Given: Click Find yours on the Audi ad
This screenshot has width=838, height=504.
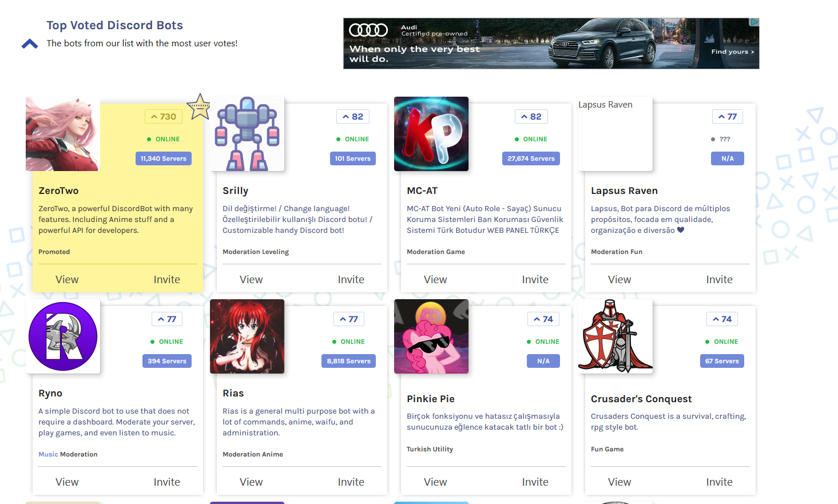Looking at the screenshot, I should 732,51.
